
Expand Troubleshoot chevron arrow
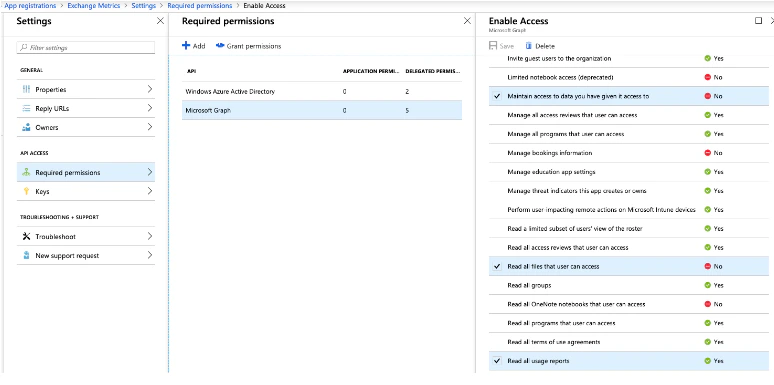(x=150, y=236)
